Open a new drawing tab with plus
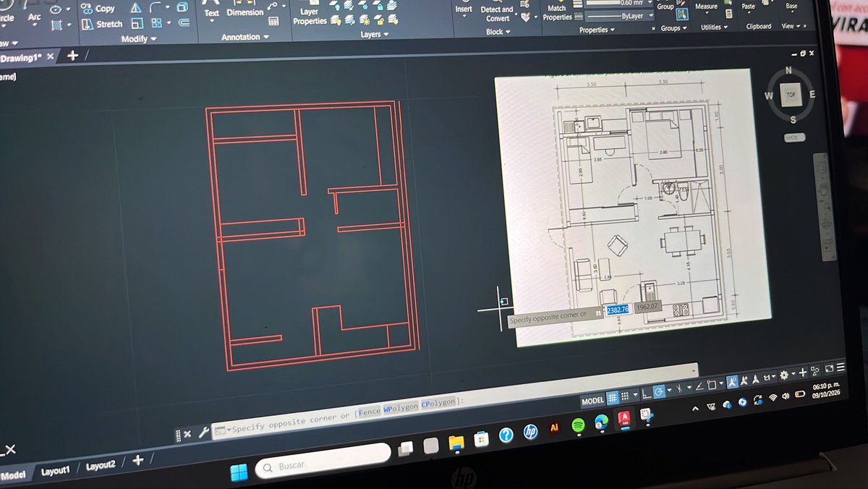The width and height of the screenshot is (868, 489). pos(72,56)
